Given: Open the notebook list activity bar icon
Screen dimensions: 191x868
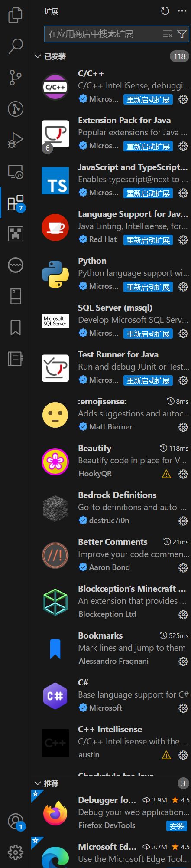Looking at the screenshot, I should [16, 359].
